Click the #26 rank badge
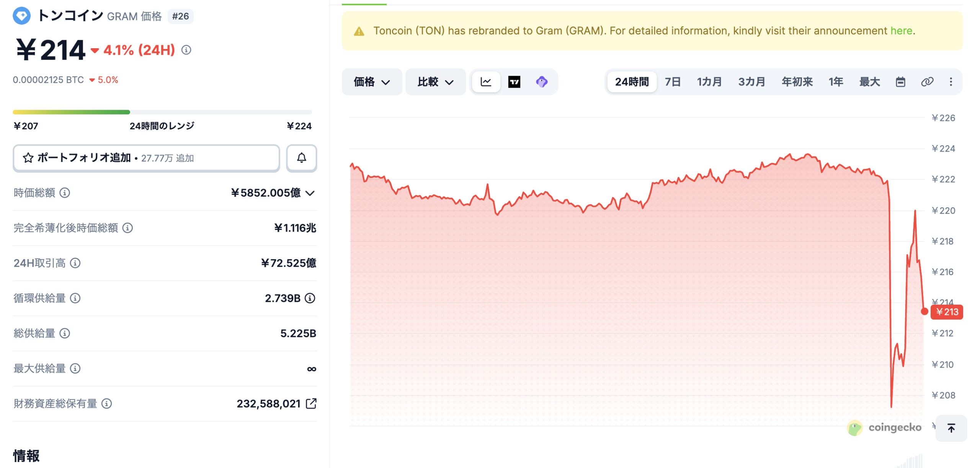This screenshot has height=468, width=980. pos(180,16)
